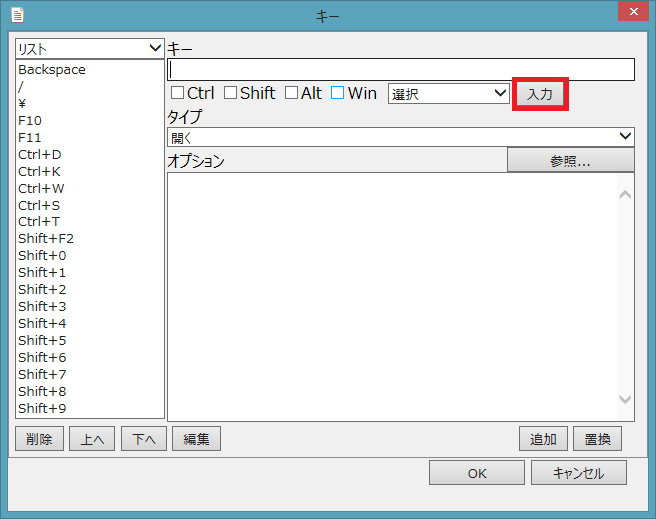Open the タイプ dropdown showing 開く
Screen dimensions: 656x519
point(400,137)
